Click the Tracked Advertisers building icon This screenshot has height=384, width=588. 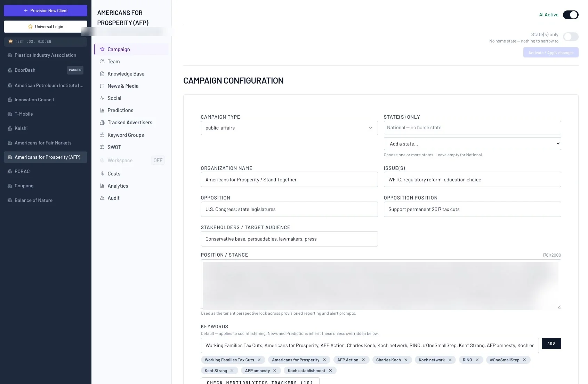point(102,123)
